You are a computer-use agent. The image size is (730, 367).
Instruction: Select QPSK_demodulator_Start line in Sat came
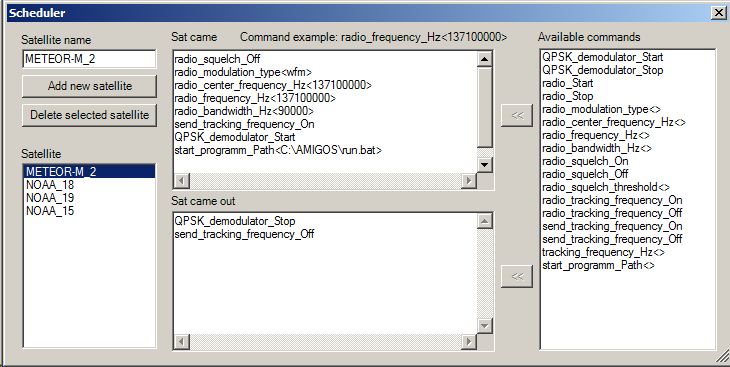click(x=235, y=137)
